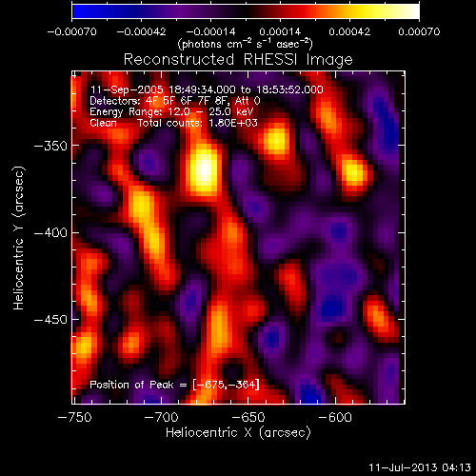Click the 'Reconstructed RHESSI Image' title

point(238,60)
